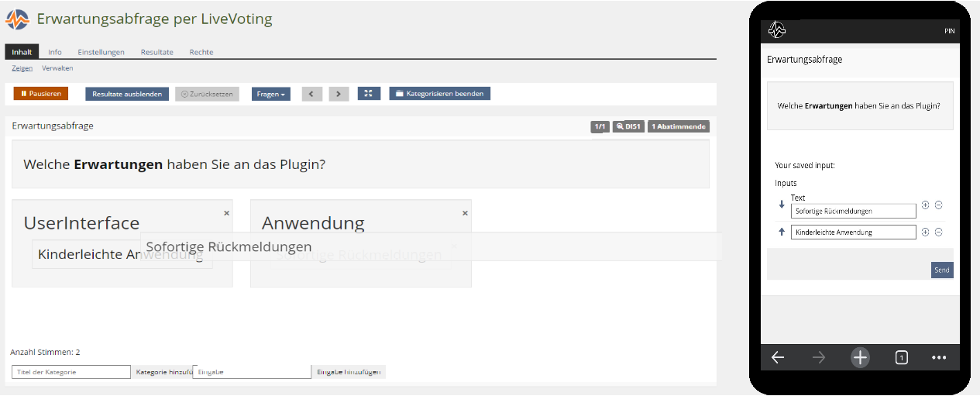Image resolution: width=980 pixels, height=396 pixels.
Task: Pause the voting with Pausieren
Action: (x=41, y=94)
